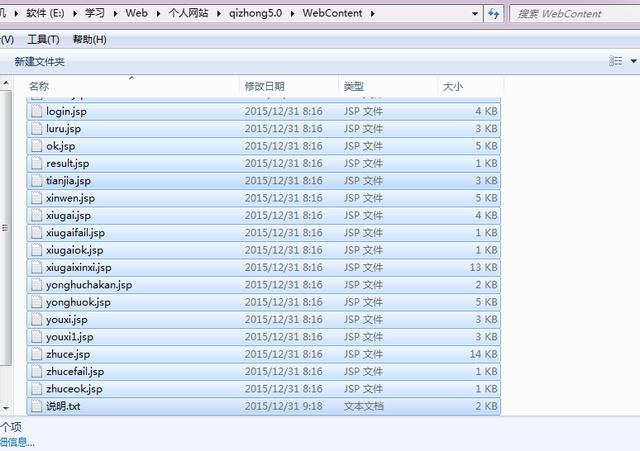Sort files by 大小 column header

click(x=452, y=87)
